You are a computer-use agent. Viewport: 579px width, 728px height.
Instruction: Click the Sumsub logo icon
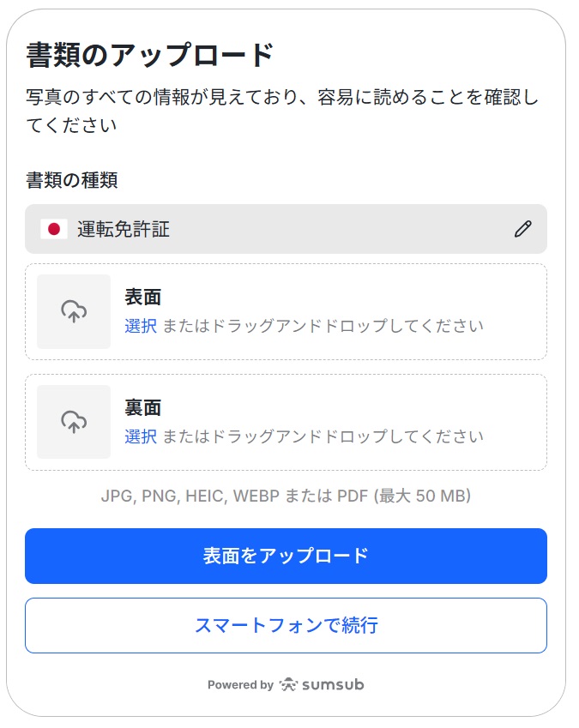point(288,685)
